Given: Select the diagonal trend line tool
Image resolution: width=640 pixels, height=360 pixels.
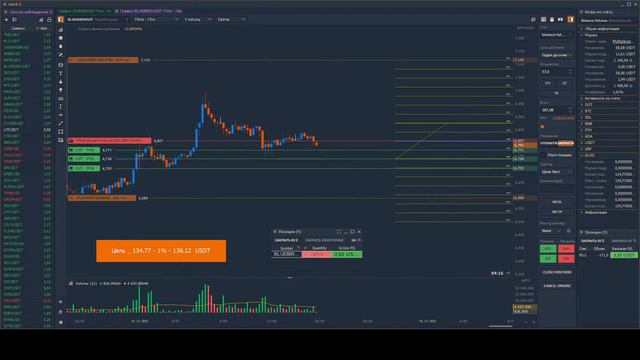Looking at the screenshot, I should coord(61,123).
